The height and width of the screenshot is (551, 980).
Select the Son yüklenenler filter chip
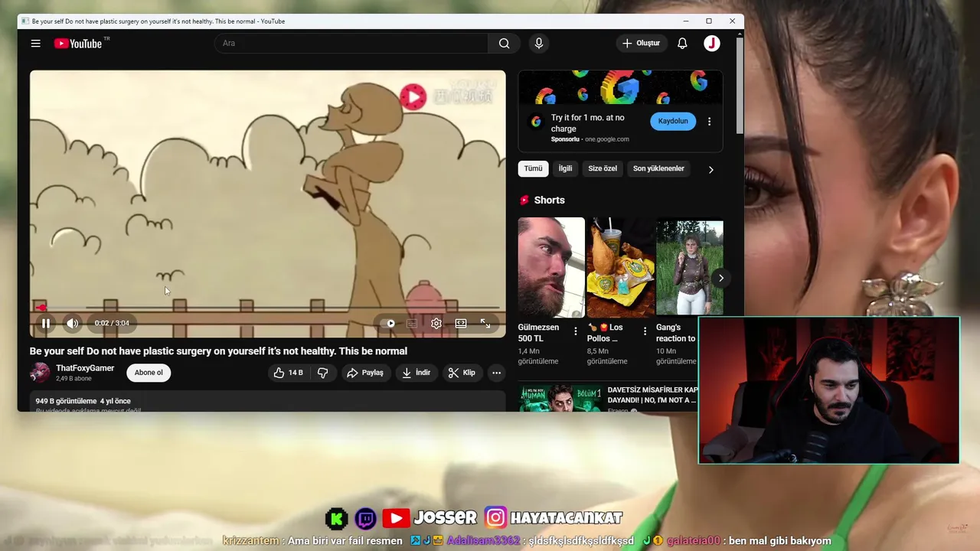point(658,168)
